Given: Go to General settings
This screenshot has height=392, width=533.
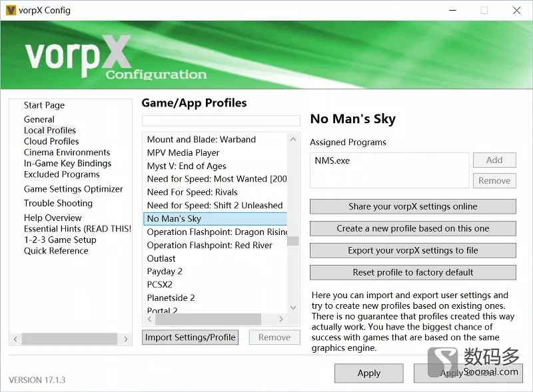Looking at the screenshot, I should coord(39,119).
